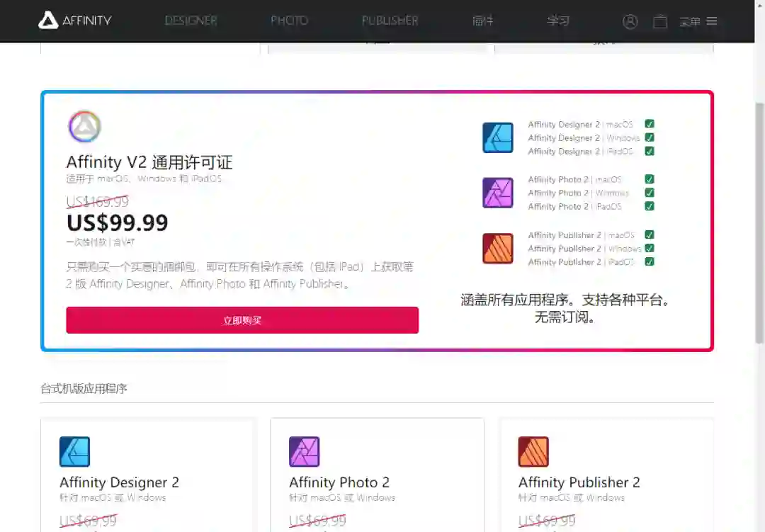Click the Affinity Publisher 2 Windows checkmark
Image resolution: width=765 pixels, height=532 pixels.
(650, 249)
